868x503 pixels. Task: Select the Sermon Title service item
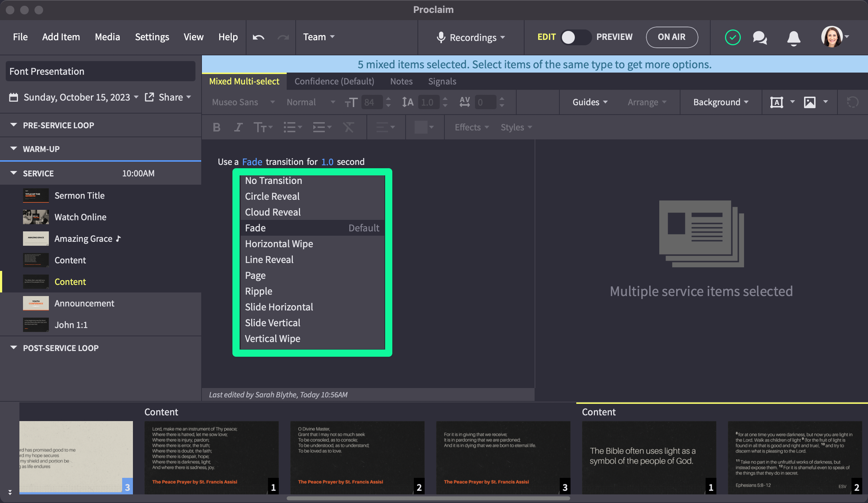click(101, 195)
